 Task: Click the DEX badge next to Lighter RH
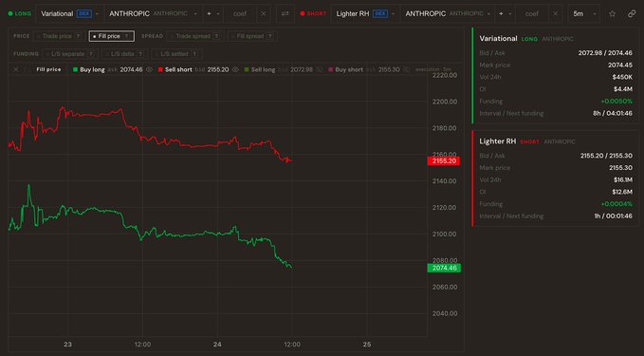(380, 13)
